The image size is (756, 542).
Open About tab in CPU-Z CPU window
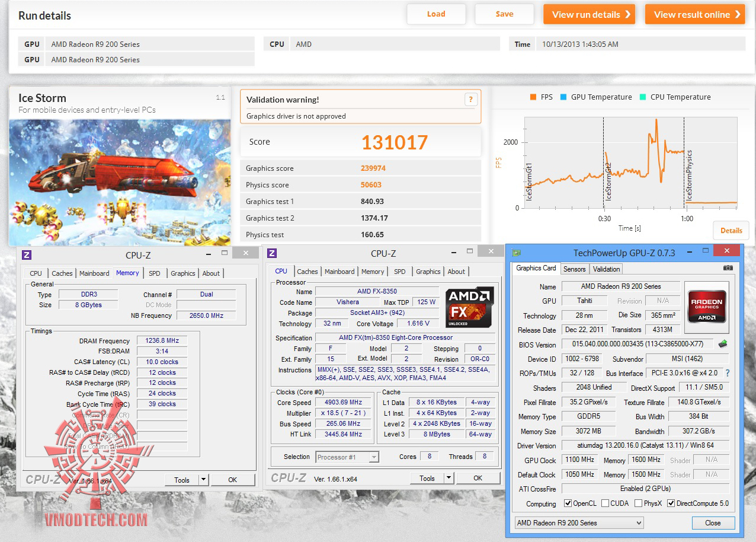click(456, 272)
